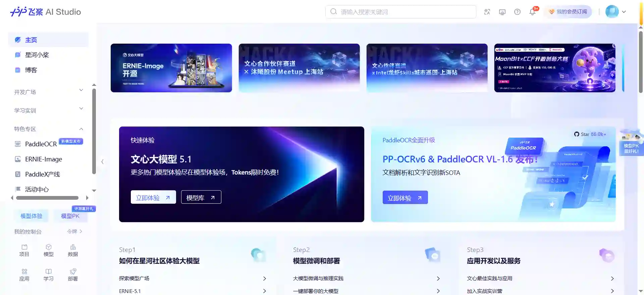
Task: Click the PaddleOCR sidebar icon
Action: click(18, 144)
